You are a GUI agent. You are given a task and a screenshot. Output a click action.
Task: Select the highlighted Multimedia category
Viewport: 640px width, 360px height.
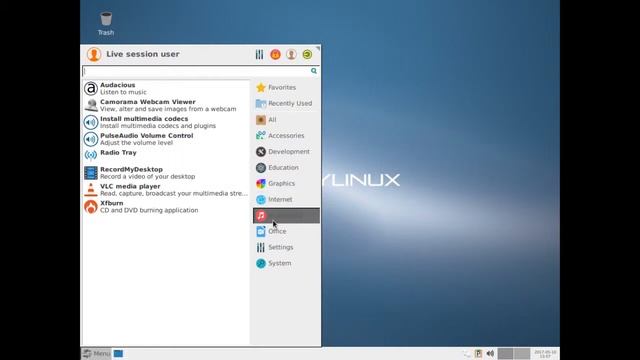click(x=286, y=216)
